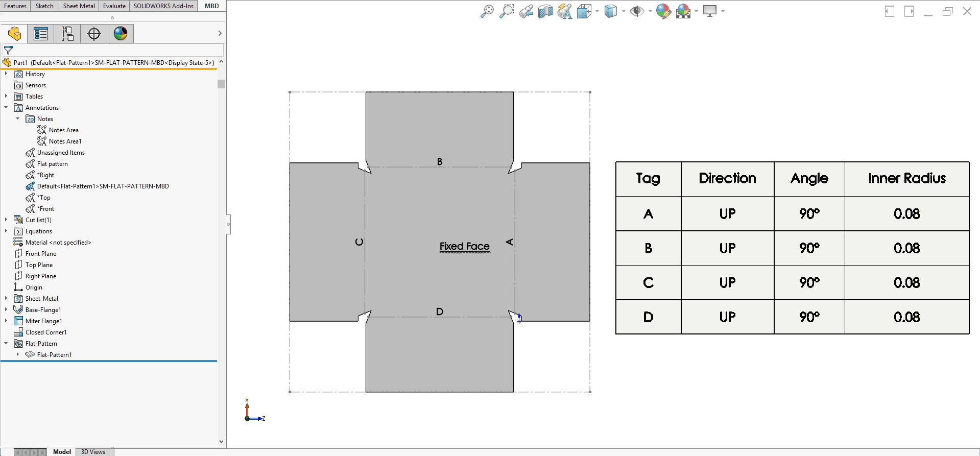Select the *Front annotation view

point(45,209)
